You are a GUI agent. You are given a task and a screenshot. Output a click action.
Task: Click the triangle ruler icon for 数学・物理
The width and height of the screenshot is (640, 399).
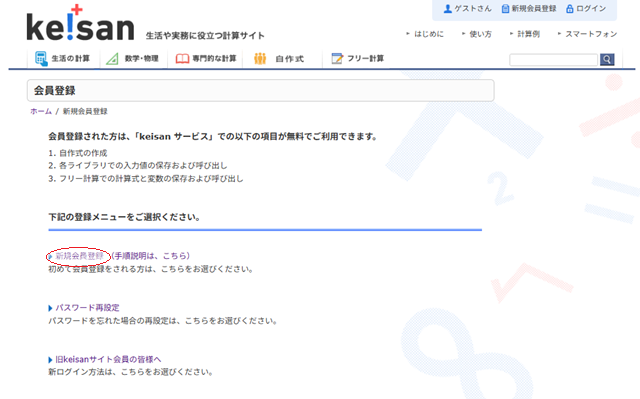pos(112,59)
